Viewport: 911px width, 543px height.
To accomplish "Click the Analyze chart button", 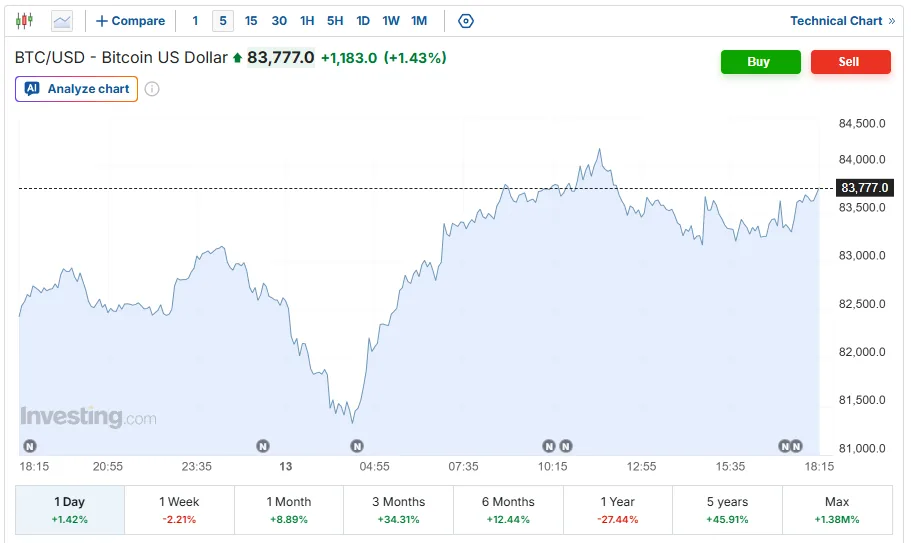I will (x=76, y=89).
